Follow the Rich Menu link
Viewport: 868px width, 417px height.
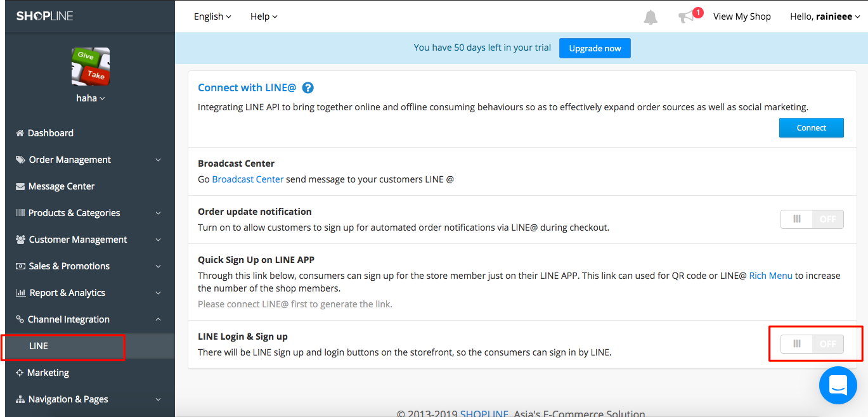click(x=771, y=276)
